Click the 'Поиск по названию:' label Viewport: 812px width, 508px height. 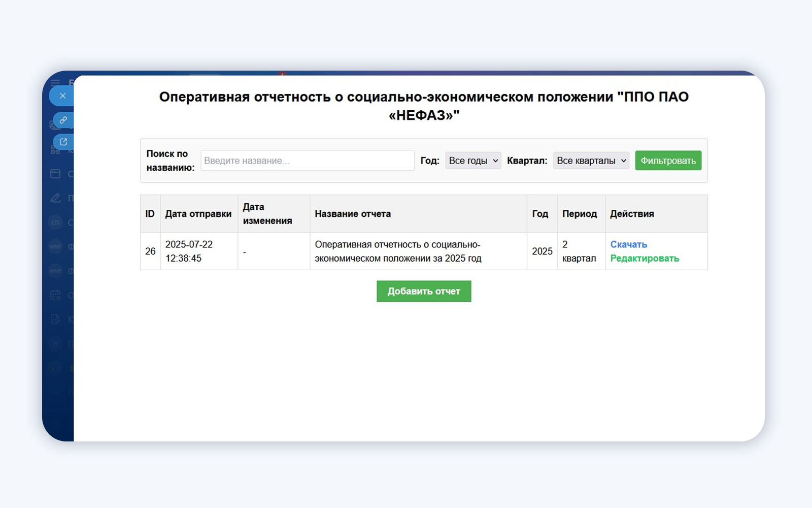click(171, 161)
